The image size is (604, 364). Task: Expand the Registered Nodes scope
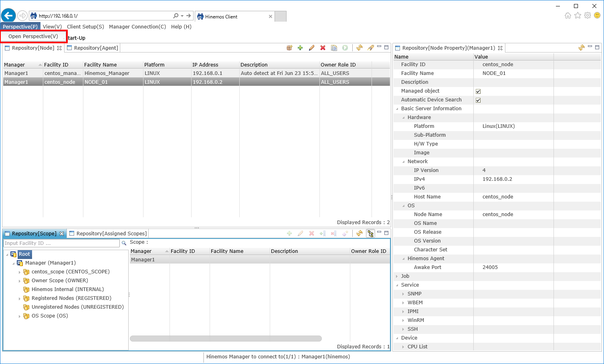coord(20,299)
